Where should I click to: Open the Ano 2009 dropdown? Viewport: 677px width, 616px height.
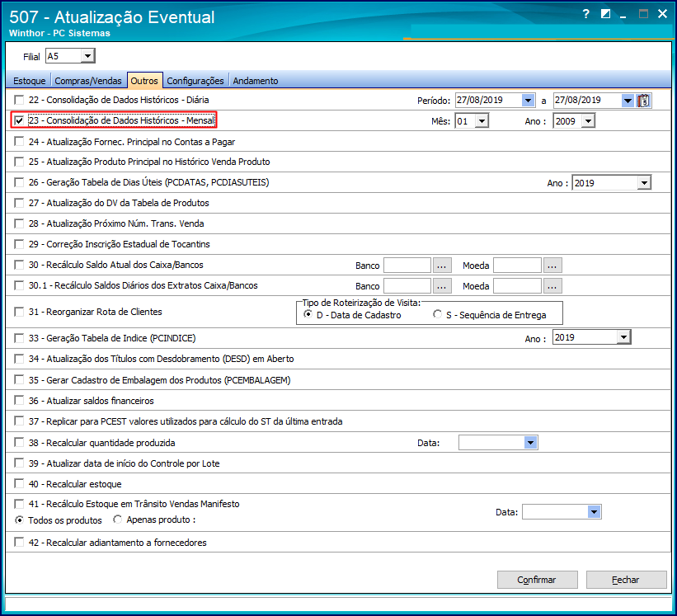(x=588, y=121)
